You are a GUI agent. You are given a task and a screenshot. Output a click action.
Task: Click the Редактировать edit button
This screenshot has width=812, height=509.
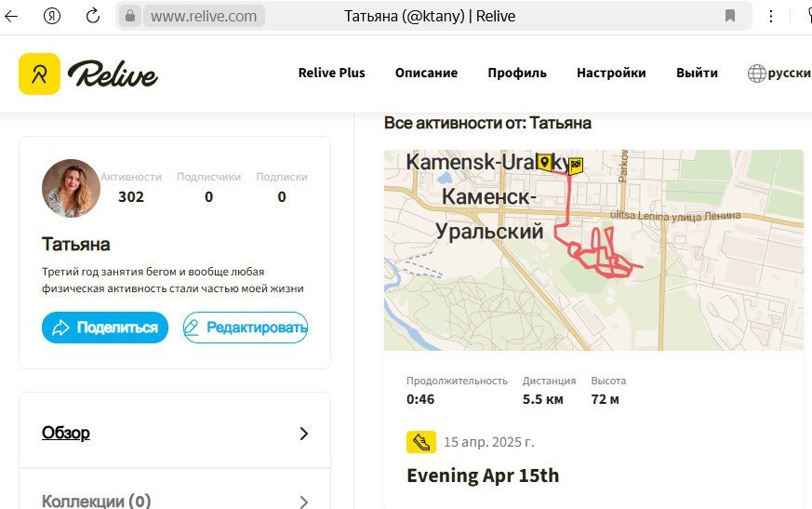point(246,328)
